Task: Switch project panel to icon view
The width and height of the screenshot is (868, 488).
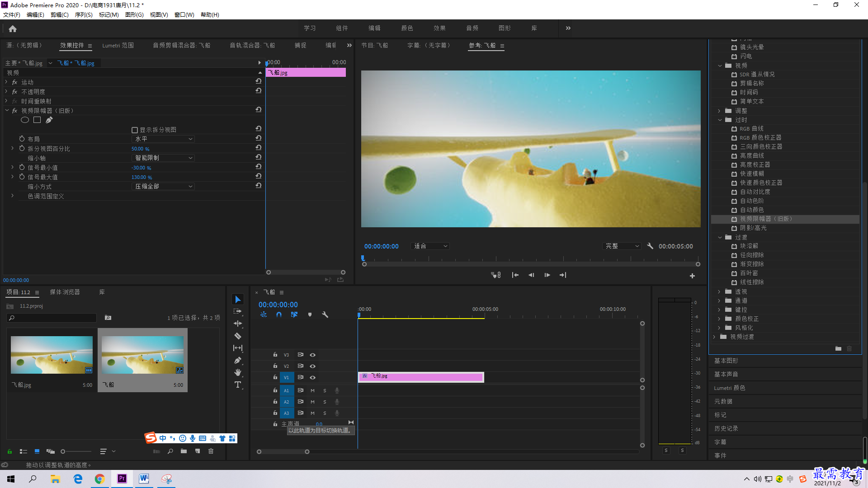Action: coord(37,451)
